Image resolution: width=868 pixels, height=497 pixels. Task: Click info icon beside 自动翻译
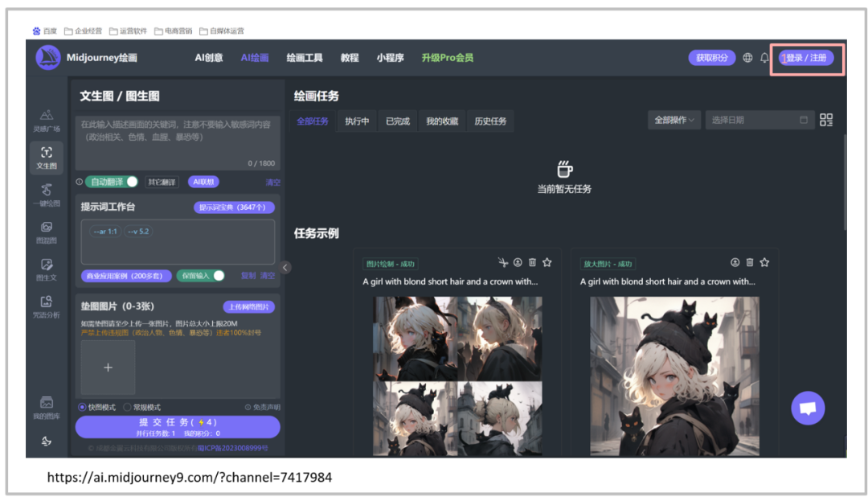79,182
